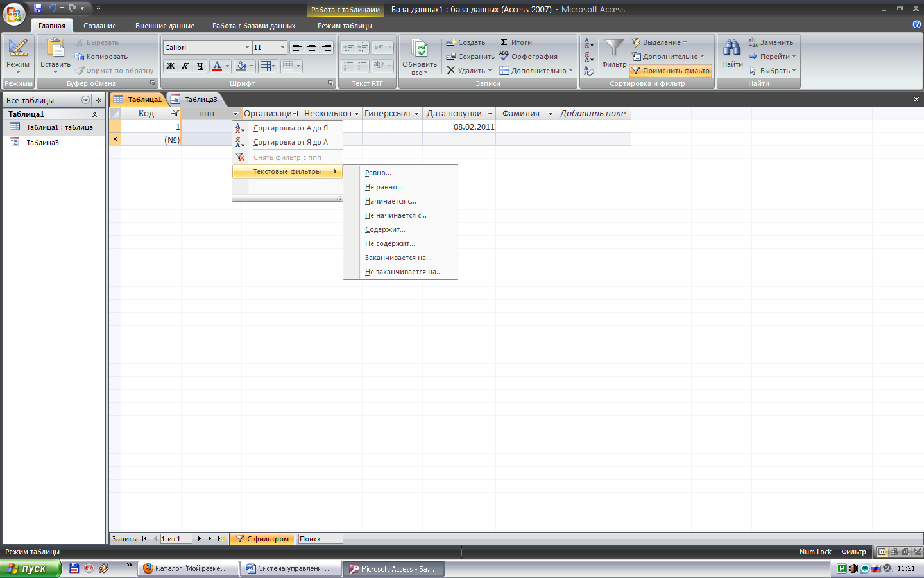Click the Save icon in quick access toolbar

click(x=38, y=8)
